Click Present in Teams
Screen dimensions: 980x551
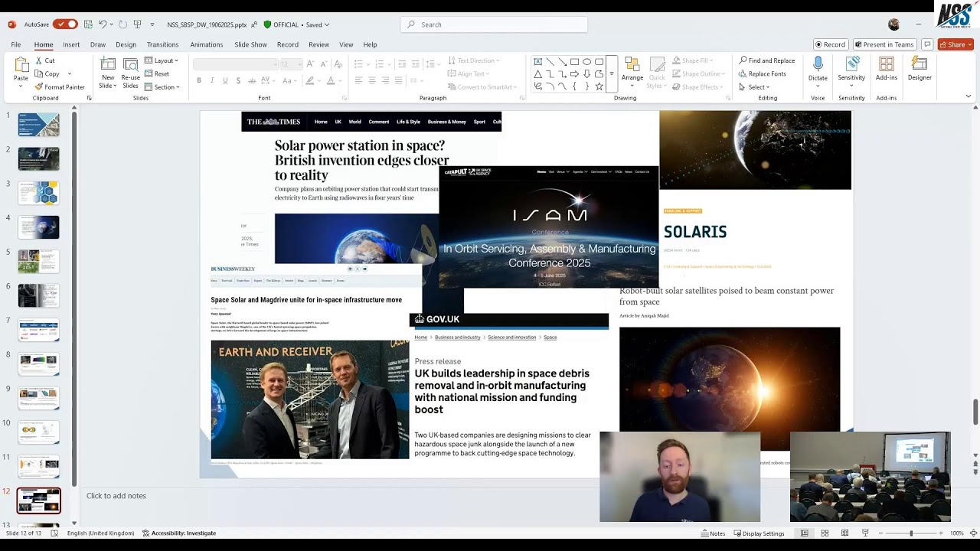pos(884,44)
